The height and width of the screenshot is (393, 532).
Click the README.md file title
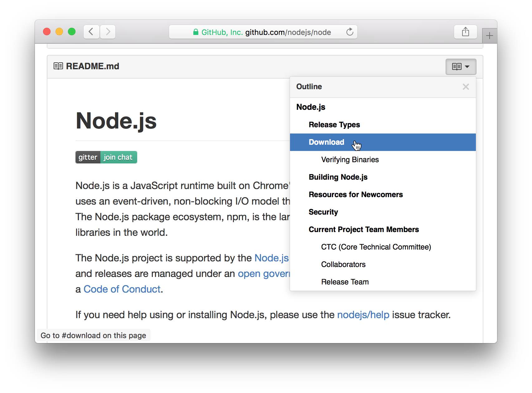[93, 66]
